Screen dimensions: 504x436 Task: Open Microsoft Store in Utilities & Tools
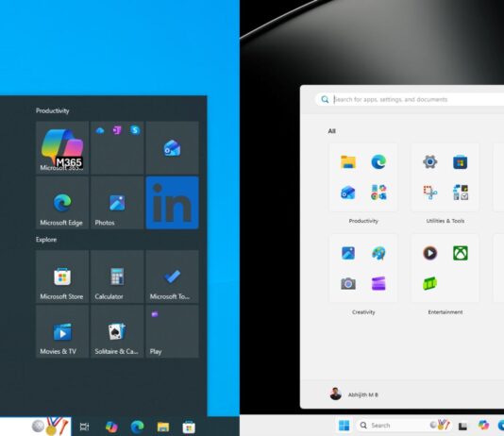point(461,162)
